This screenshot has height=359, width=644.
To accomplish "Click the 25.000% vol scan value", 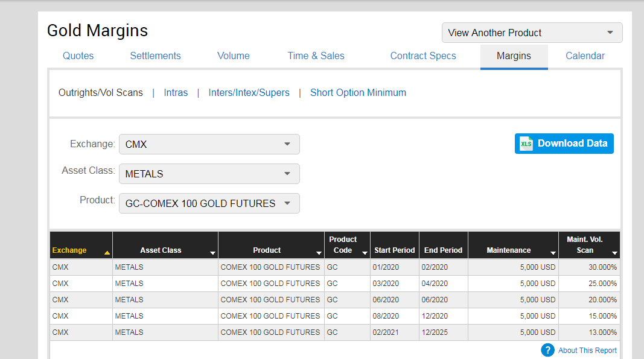I will (x=602, y=284).
